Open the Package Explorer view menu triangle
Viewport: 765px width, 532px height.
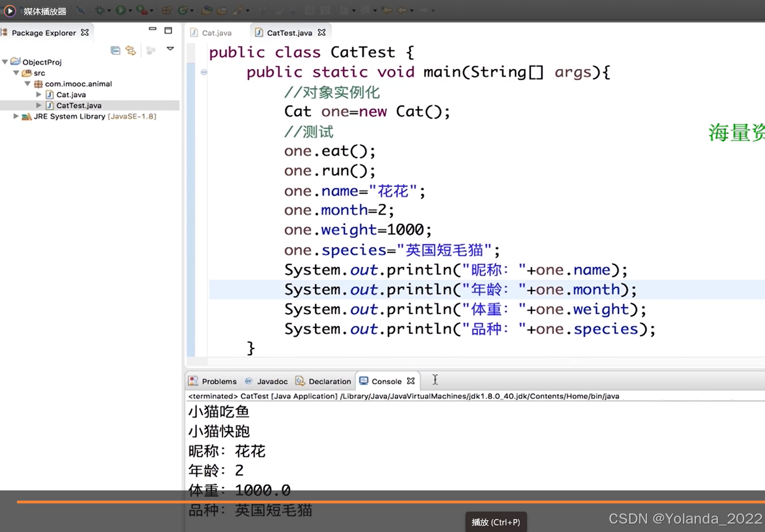pos(170,49)
